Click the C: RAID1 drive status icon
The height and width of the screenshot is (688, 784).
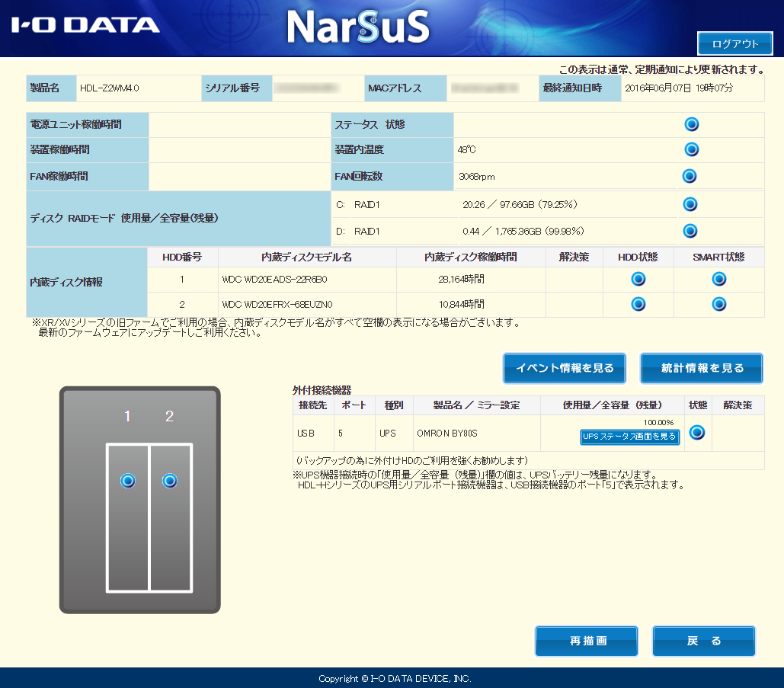click(690, 204)
